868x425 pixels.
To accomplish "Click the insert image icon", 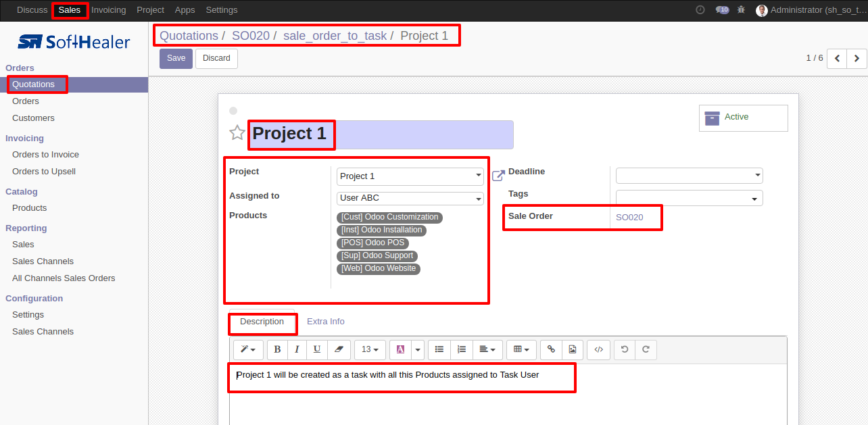I will [x=572, y=349].
